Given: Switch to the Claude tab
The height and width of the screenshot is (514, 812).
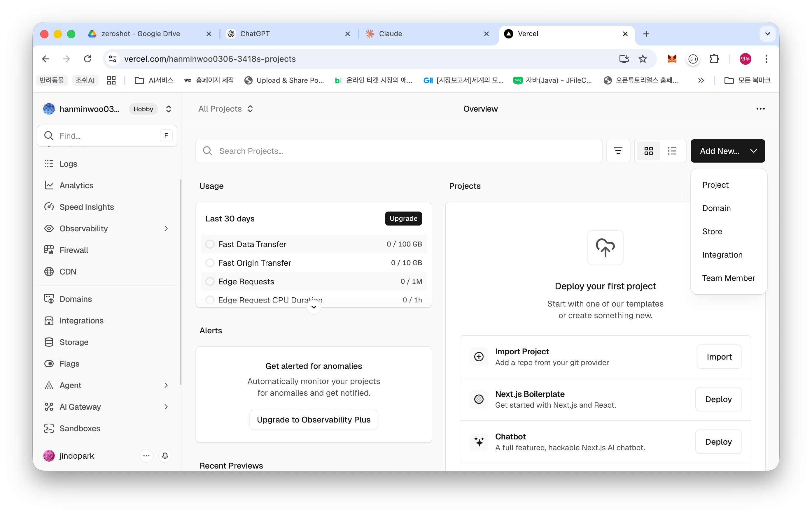Looking at the screenshot, I should (428, 34).
